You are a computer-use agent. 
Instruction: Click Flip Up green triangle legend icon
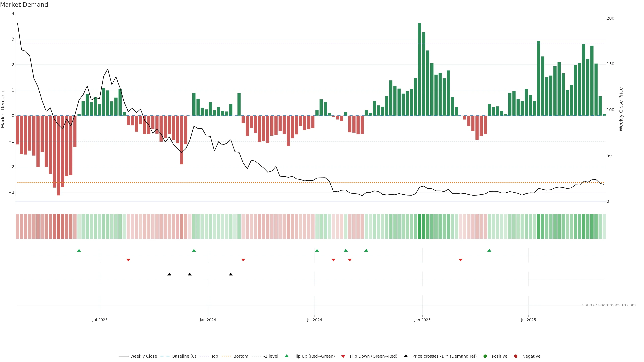click(287, 356)
